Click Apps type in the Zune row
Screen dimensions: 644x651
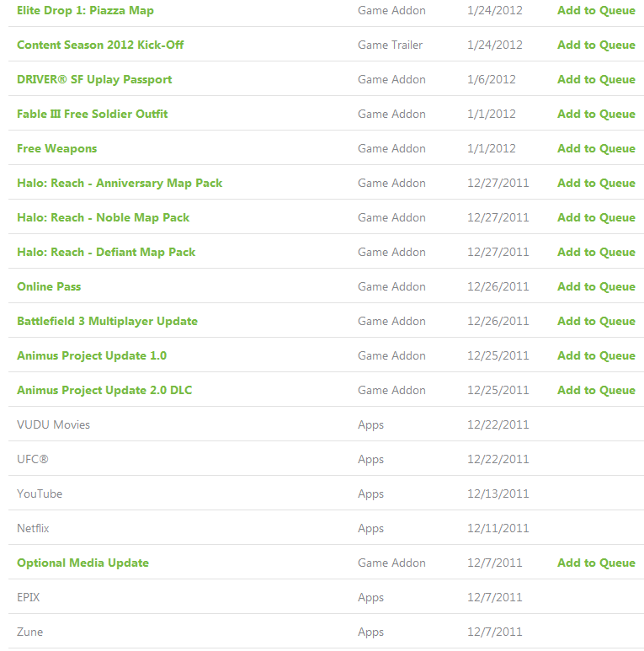pos(371,632)
